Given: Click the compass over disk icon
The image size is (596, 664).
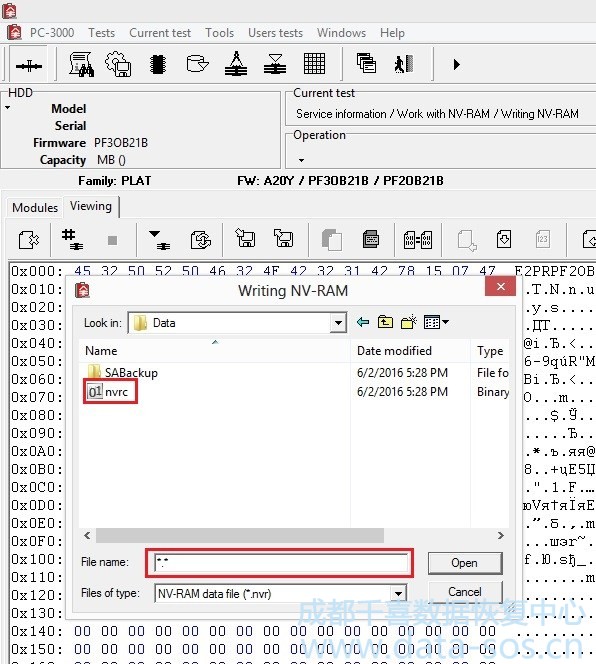Looking at the screenshot, I should pyautogui.click(x=236, y=64).
